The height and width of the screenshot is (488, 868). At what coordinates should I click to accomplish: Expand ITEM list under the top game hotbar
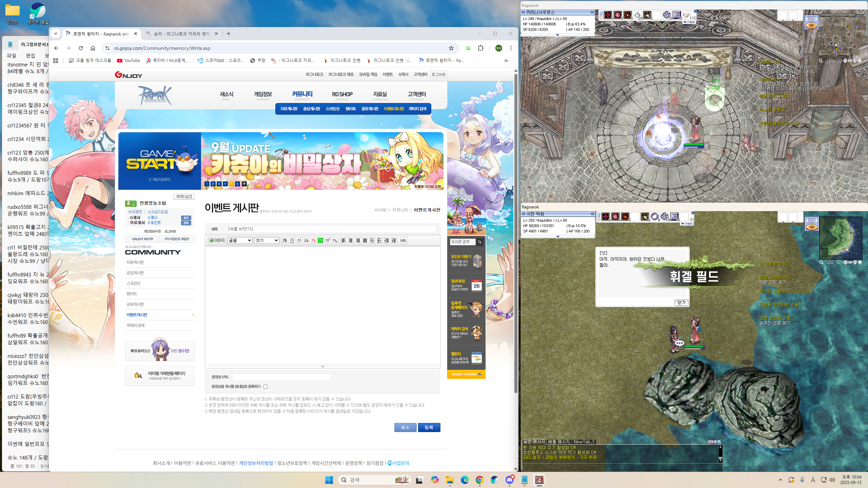click(x=689, y=22)
